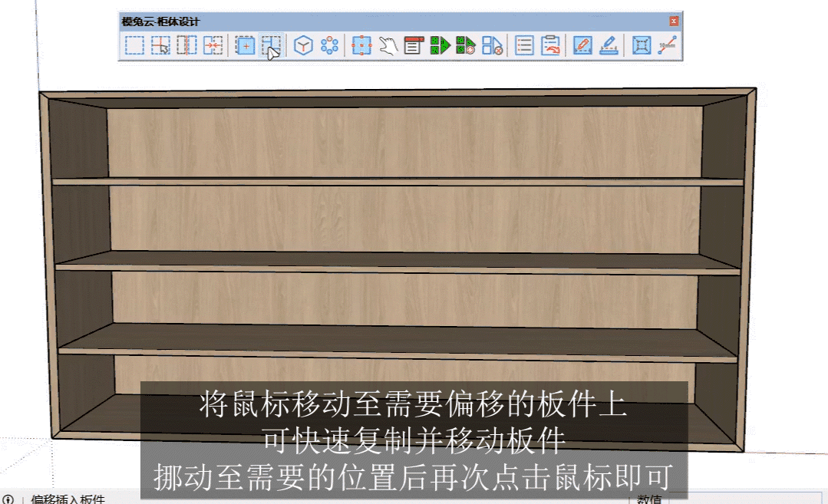Choose the vertical red divider panel tool
Viewport: 828px width, 504px height.
click(186, 46)
